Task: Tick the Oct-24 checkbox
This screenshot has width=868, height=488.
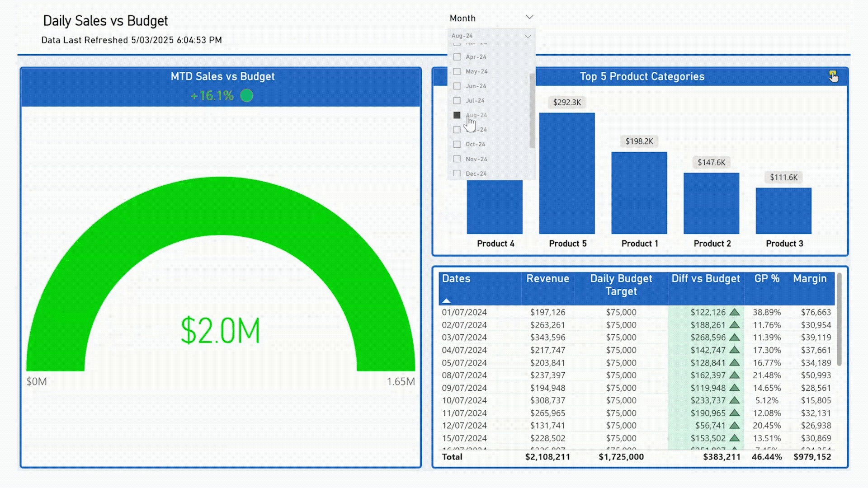Action: [x=457, y=144]
